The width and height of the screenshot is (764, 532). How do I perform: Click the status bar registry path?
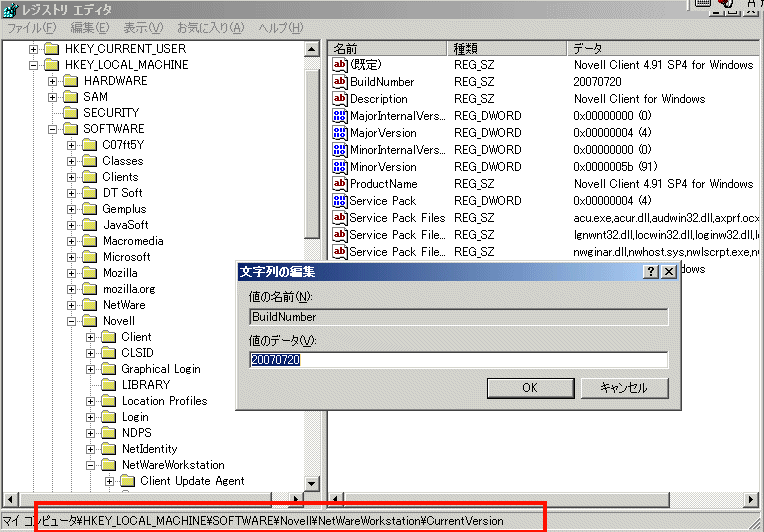pos(253,521)
